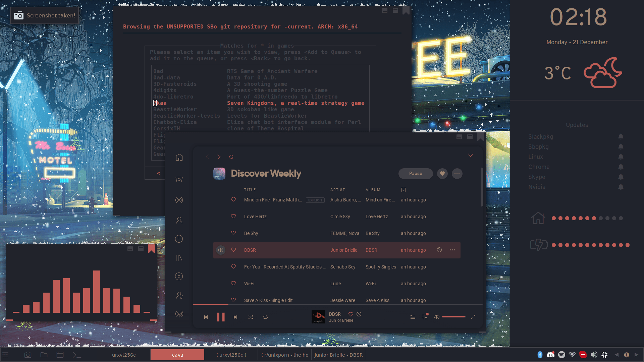
Task: Open the Radio sidebar icon
Action: pos(179,200)
